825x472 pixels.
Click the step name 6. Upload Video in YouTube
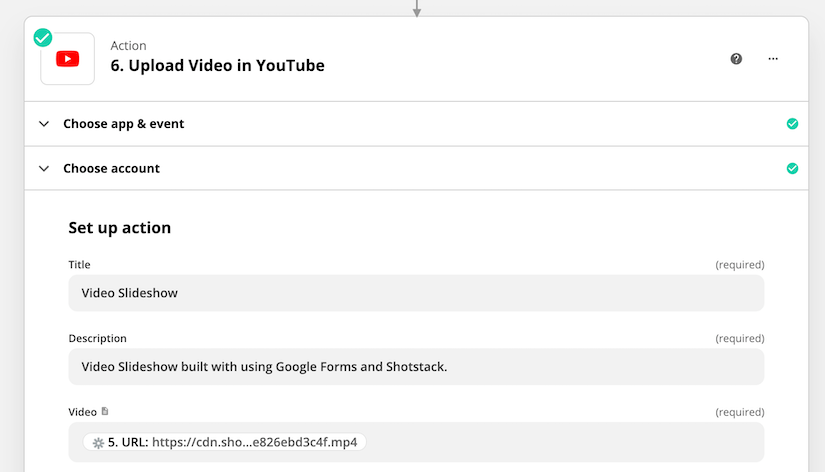pyautogui.click(x=217, y=66)
